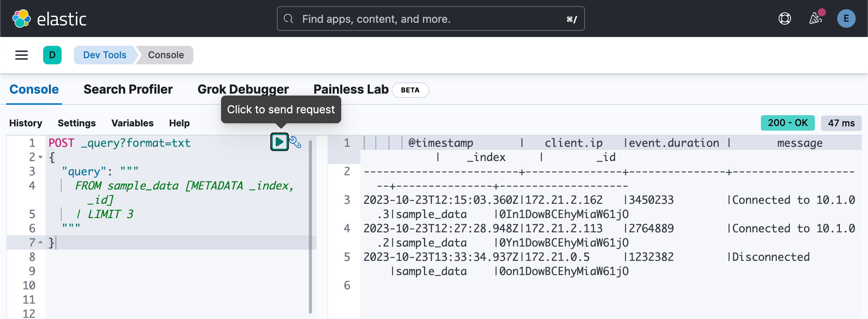Click the 200 - OK status badge
The image size is (868, 319).
[788, 123]
